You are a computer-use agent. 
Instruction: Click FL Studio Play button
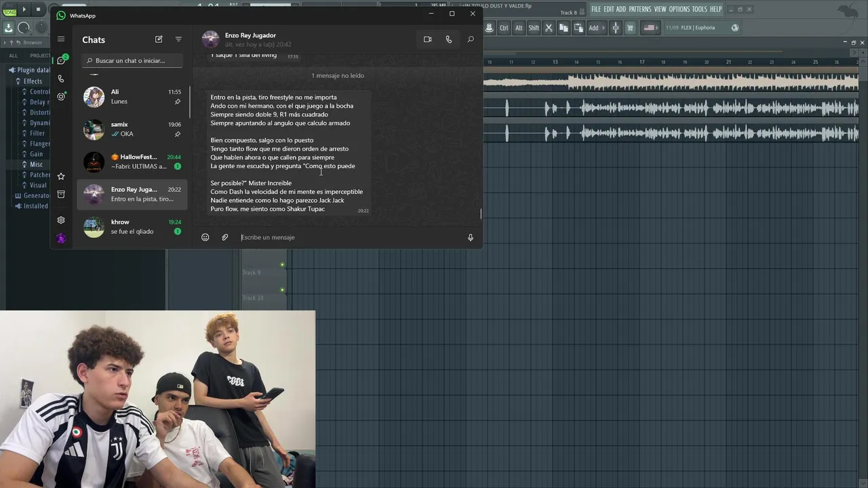point(24,9)
